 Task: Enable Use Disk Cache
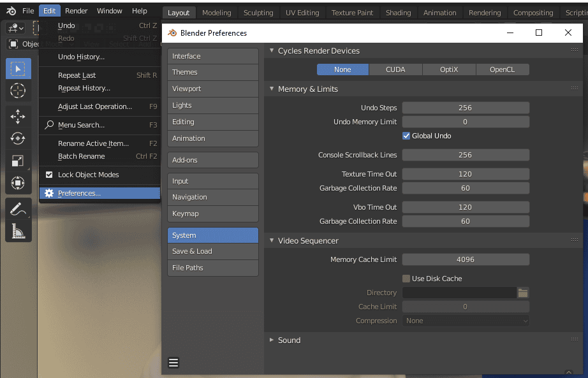(x=406, y=279)
